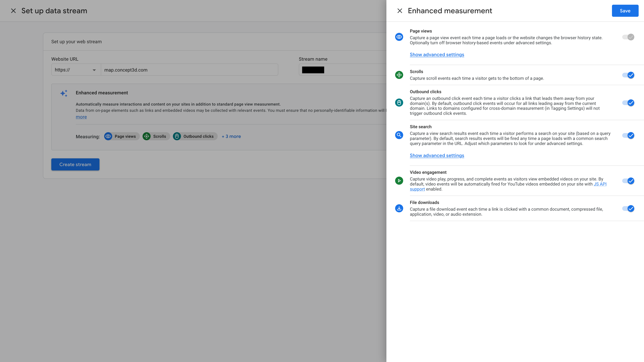Click the File downloads arrow icon
644x362 pixels.
399,208
